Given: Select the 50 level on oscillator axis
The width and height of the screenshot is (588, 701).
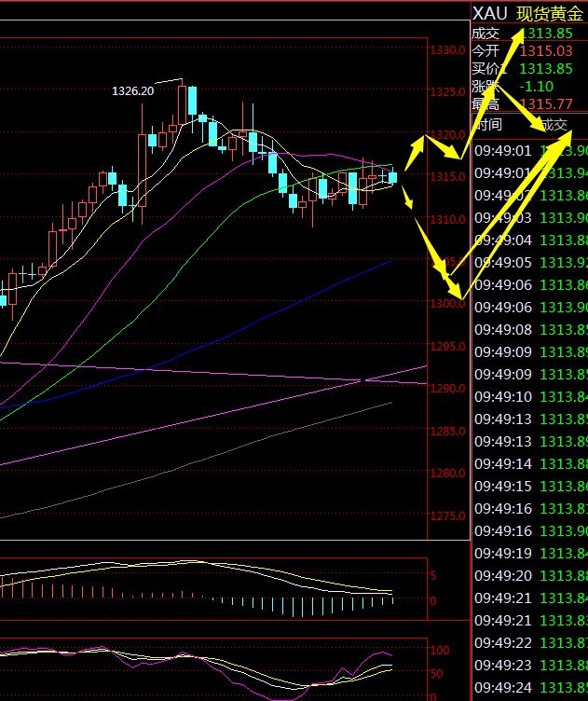Looking at the screenshot, I should [436, 673].
